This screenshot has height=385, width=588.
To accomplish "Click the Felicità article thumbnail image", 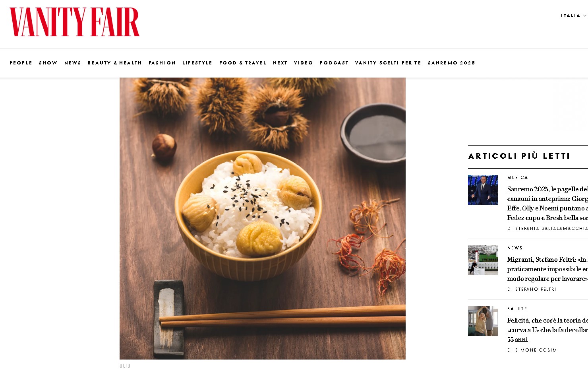I will point(483,321).
